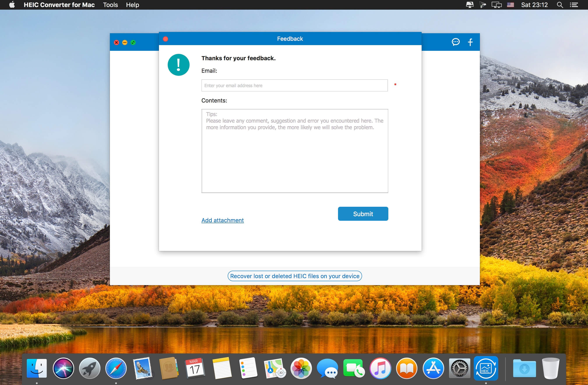Click the email address input field
588x385 pixels.
tap(295, 85)
